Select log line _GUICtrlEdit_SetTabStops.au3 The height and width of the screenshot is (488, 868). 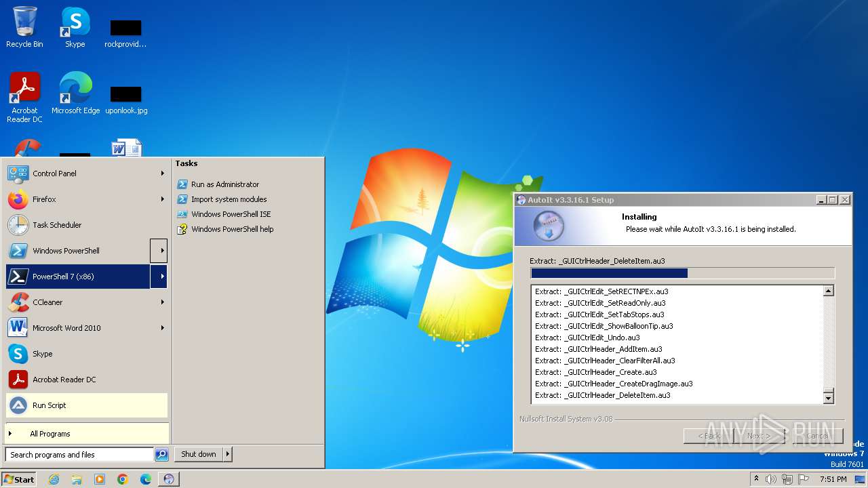point(599,314)
